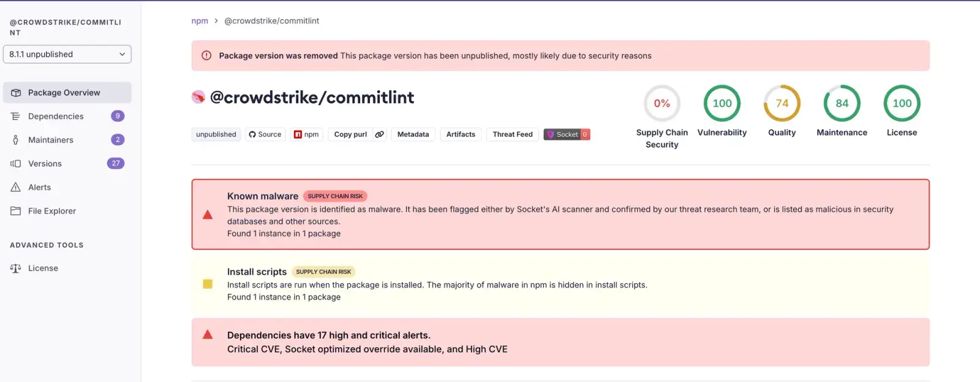This screenshot has width=980, height=382.
Task: Click the Known malware alert heading
Action: point(263,196)
